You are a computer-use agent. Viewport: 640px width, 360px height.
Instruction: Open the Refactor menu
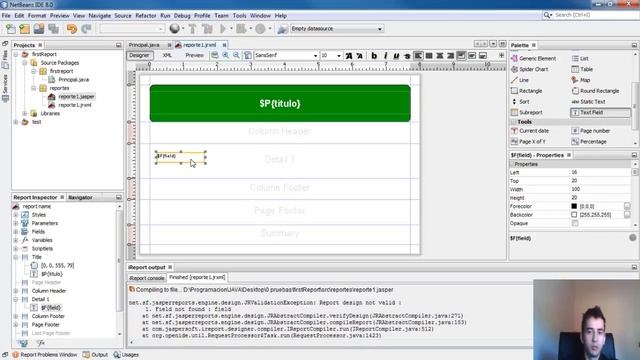coord(146,16)
